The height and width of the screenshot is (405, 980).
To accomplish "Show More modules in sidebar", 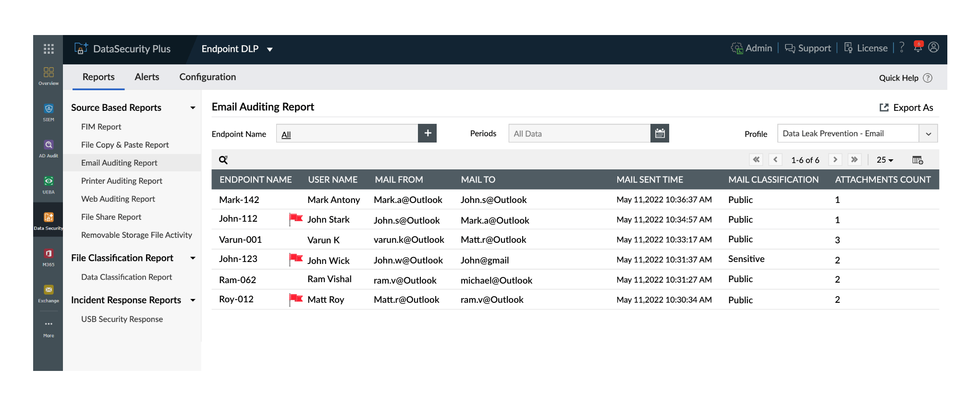I will pyautogui.click(x=49, y=329).
